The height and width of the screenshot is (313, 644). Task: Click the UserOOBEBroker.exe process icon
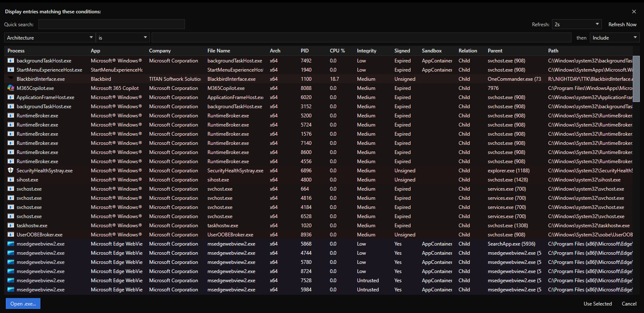(11, 235)
